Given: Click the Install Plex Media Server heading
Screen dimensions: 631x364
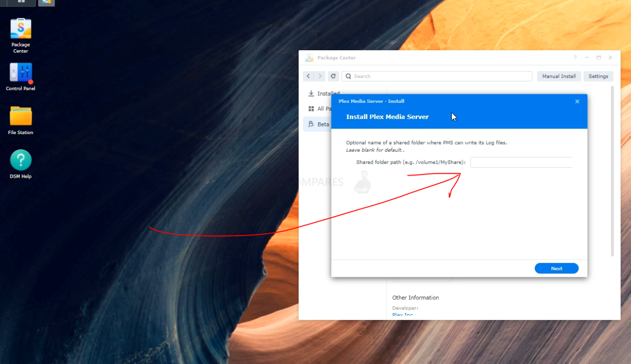Looking at the screenshot, I should [387, 117].
